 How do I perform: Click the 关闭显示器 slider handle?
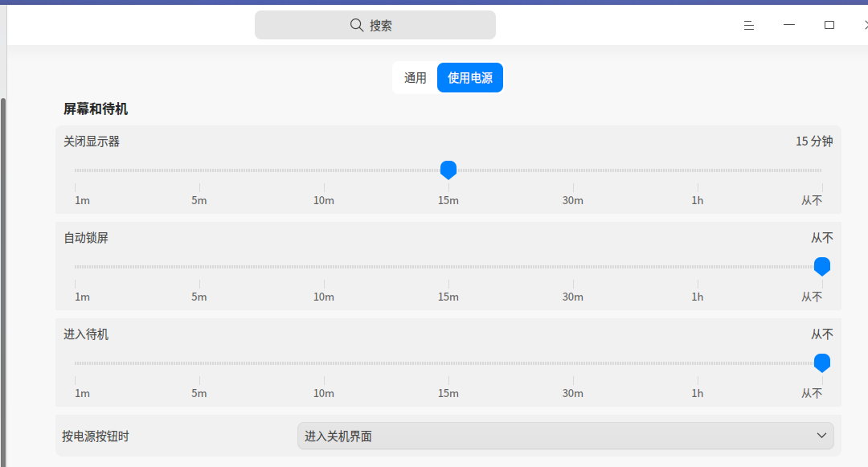point(448,170)
